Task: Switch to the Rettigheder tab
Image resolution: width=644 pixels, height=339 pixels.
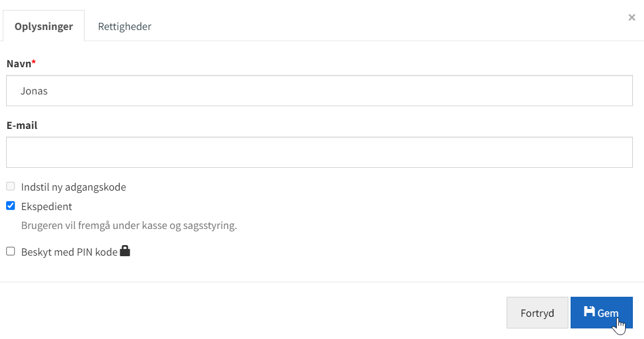Action: 125,26
